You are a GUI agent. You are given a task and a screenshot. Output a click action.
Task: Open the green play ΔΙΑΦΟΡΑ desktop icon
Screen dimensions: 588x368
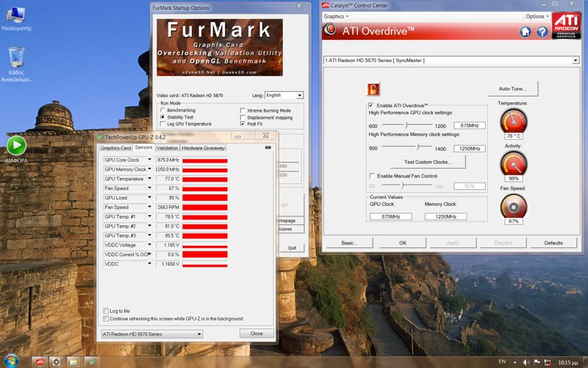click(x=16, y=149)
